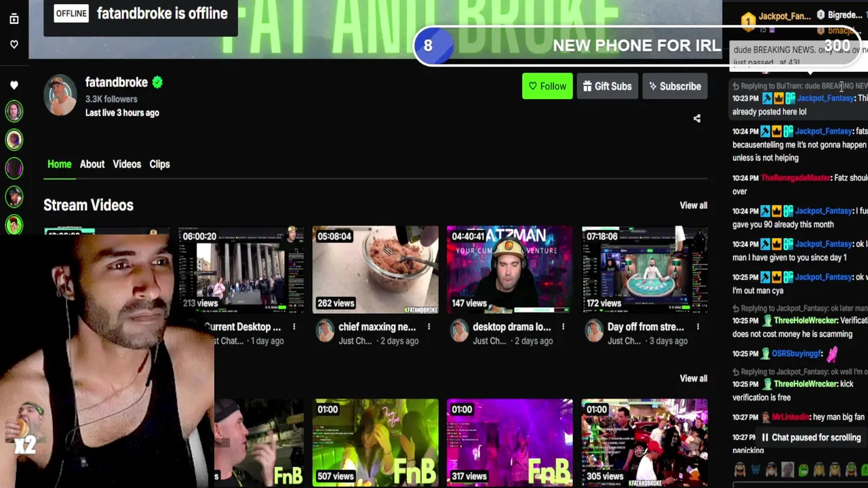The height and width of the screenshot is (488, 868).
Task: Click Jackpot_Fantasy in 'I'm out man cya' message
Action: pos(823,277)
